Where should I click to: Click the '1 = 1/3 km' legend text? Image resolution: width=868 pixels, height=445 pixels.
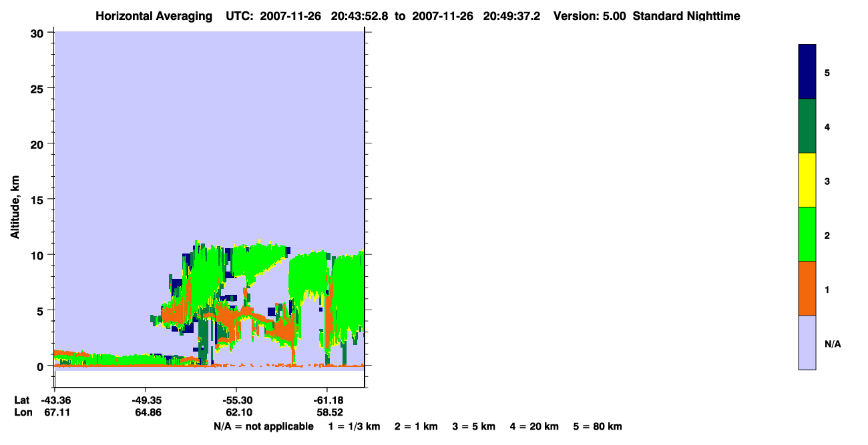[x=355, y=426]
